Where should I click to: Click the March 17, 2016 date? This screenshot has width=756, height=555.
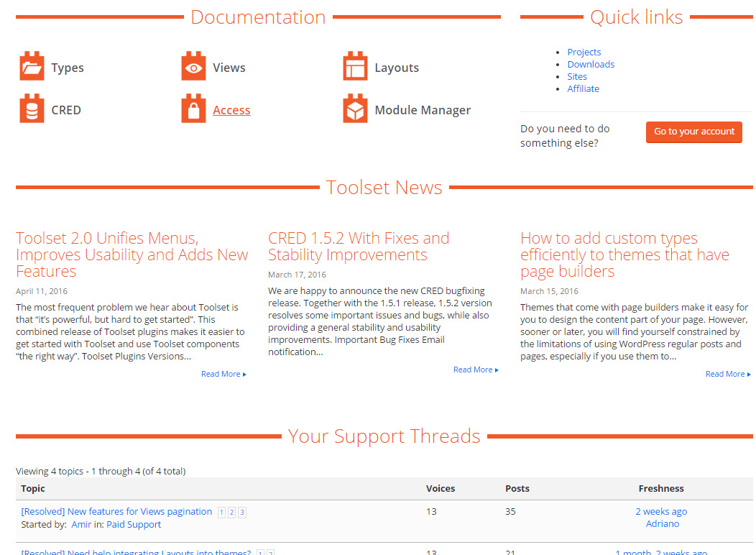point(297,275)
